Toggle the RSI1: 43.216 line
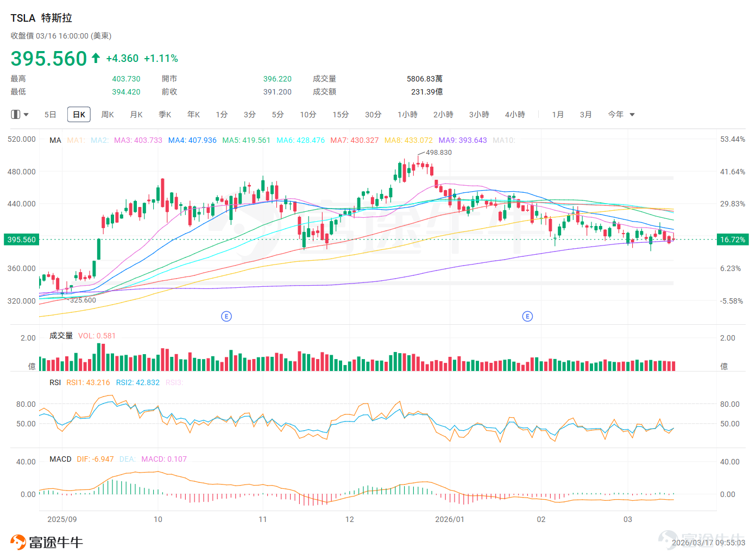The height and width of the screenshot is (560, 756). point(88,382)
